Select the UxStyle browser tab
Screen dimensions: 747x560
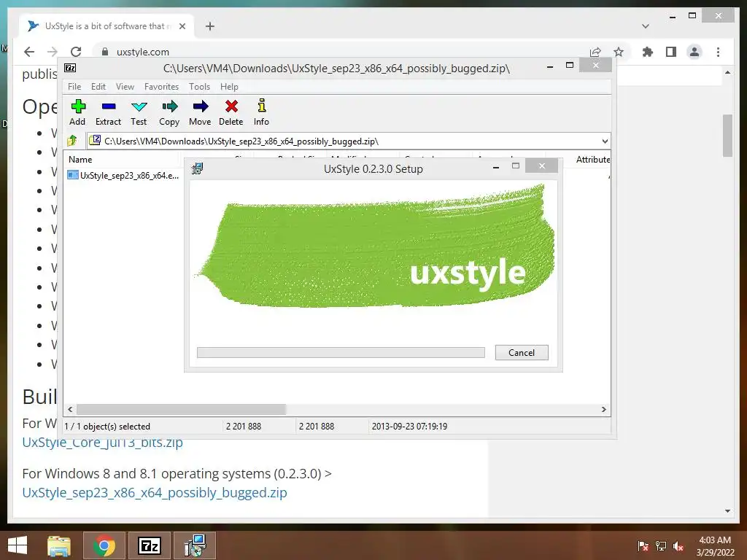(x=107, y=26)
